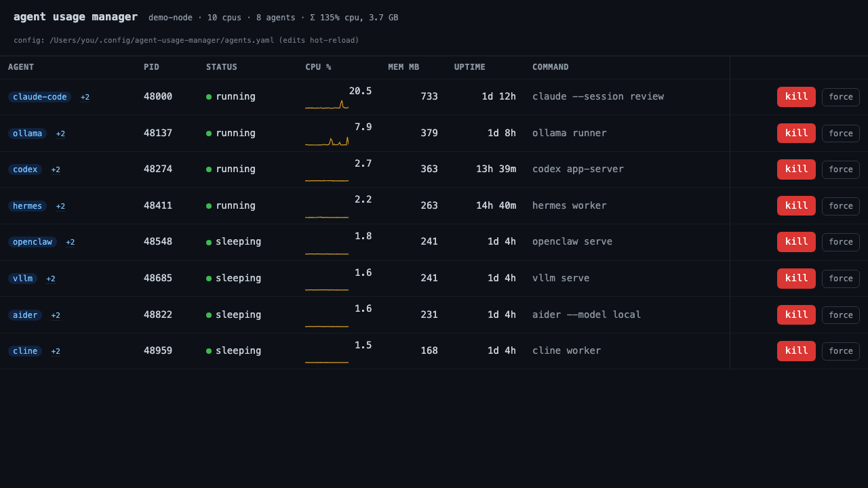The image size is (868, 488).
Task: Force kill the aider agent
Action: 841,315
